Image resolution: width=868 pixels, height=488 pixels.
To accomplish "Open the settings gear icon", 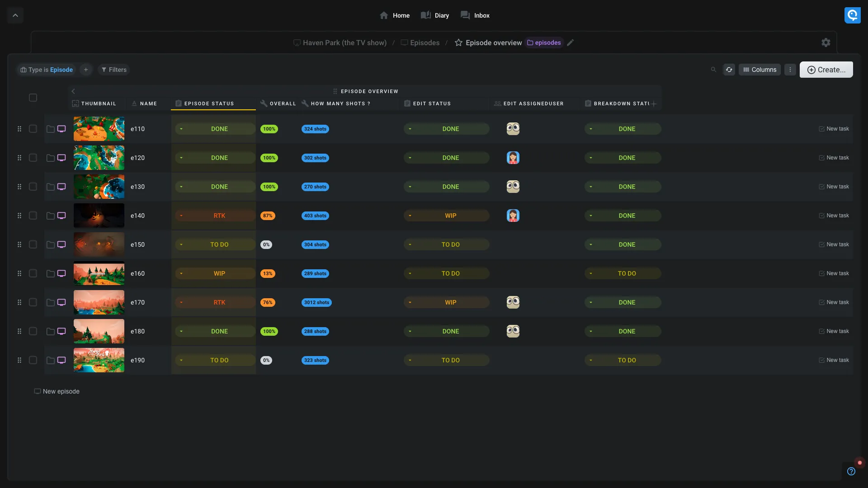I will pos(826,42).
